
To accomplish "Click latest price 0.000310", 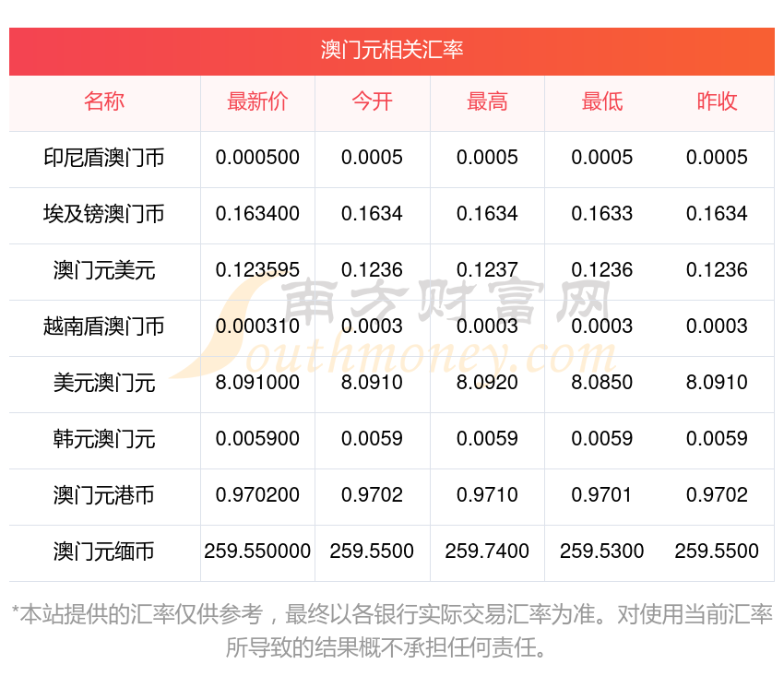I will coord(257,326).
